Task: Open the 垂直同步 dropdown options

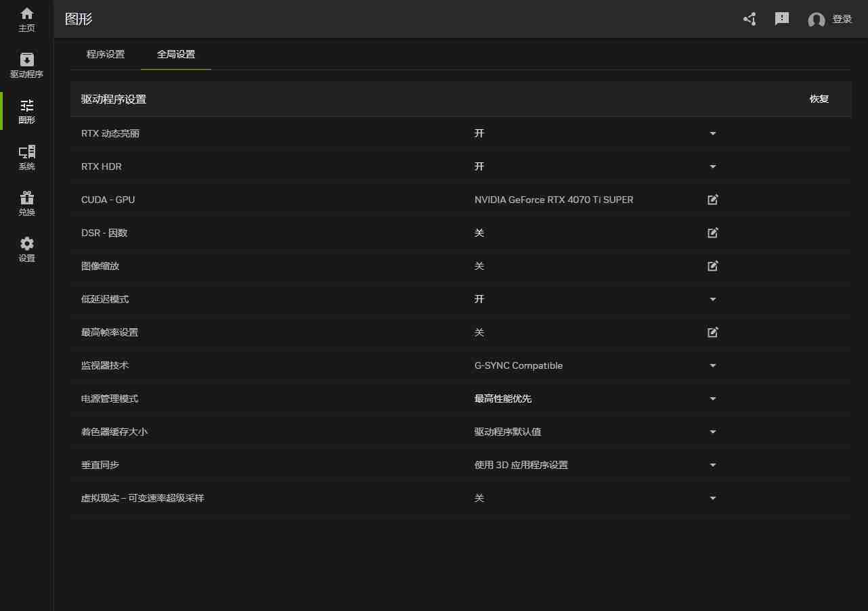Action: tap(712, 465)
